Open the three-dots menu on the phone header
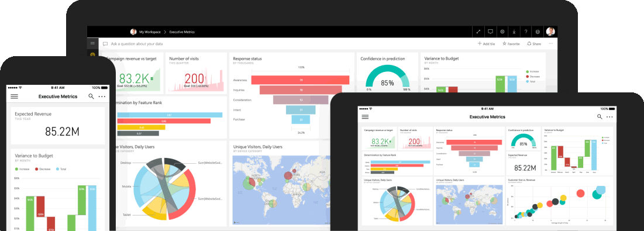 click(x=102, y=97)
